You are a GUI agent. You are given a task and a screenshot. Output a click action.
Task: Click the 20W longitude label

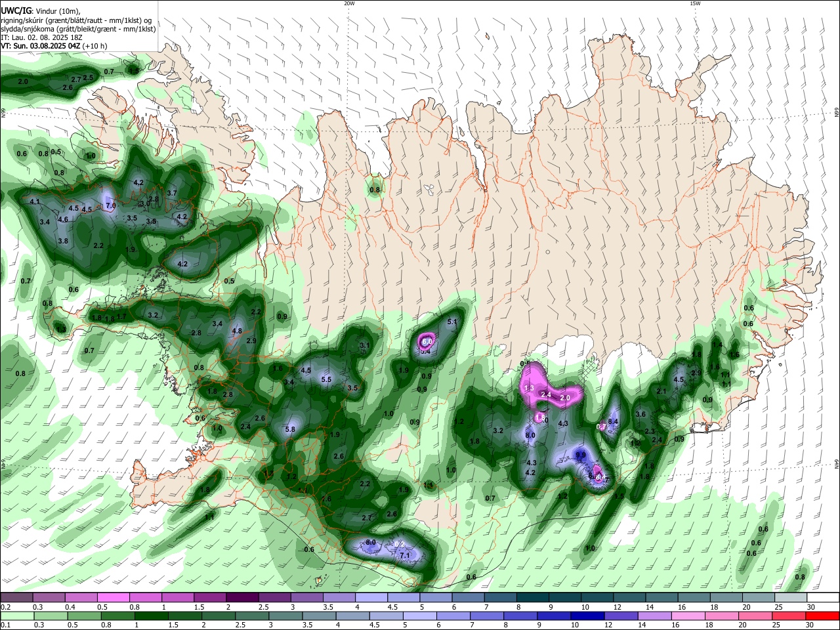349,3
